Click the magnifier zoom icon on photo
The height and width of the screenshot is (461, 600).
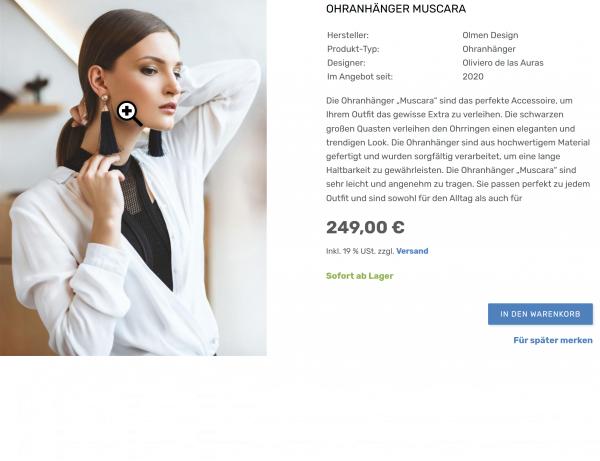pyautogui.click(x=129, y=114)
